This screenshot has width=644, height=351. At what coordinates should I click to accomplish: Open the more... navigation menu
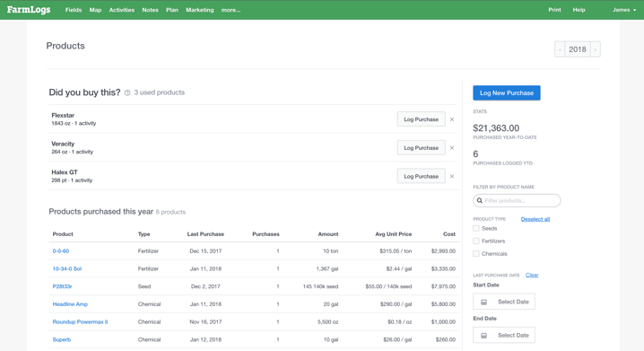pos(231,10)
